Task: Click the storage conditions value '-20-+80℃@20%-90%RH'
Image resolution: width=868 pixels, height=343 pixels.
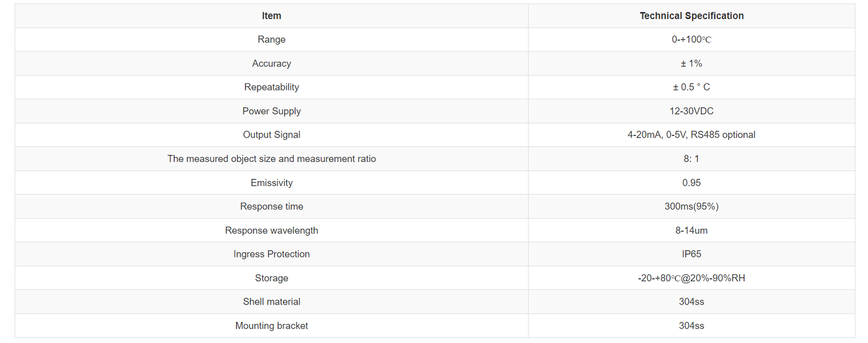Action: point(691,278)
